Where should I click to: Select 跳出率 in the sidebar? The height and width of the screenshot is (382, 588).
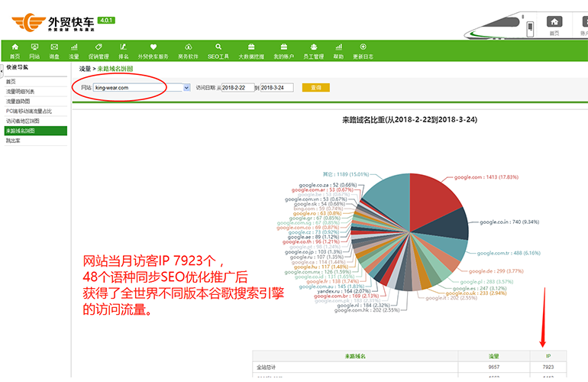tap(13, 141)
